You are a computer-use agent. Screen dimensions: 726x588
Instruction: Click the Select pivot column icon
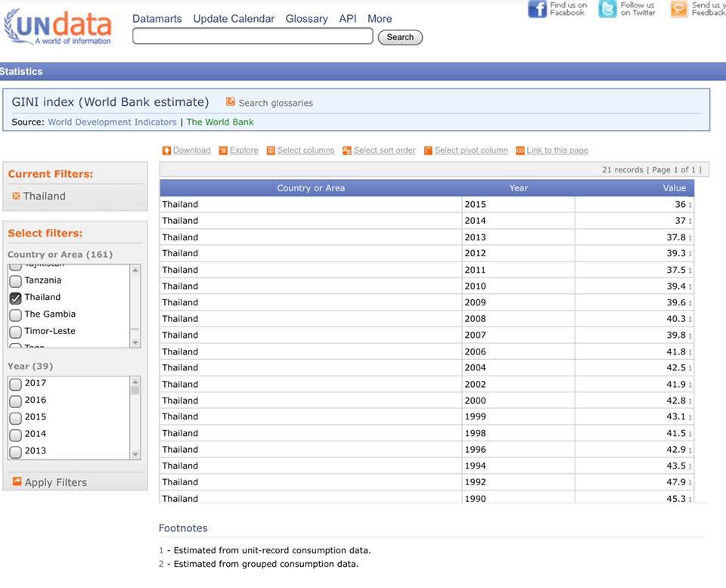428,150
